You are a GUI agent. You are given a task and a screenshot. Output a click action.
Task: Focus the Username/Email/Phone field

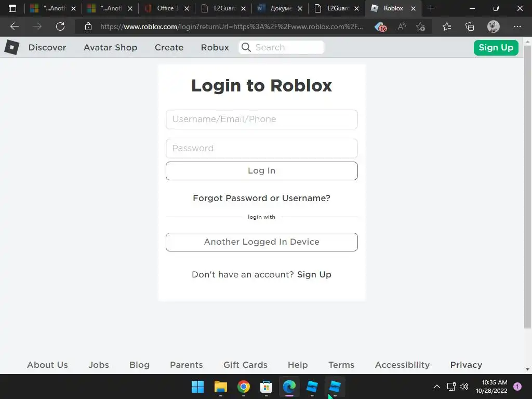click(262, 119)
